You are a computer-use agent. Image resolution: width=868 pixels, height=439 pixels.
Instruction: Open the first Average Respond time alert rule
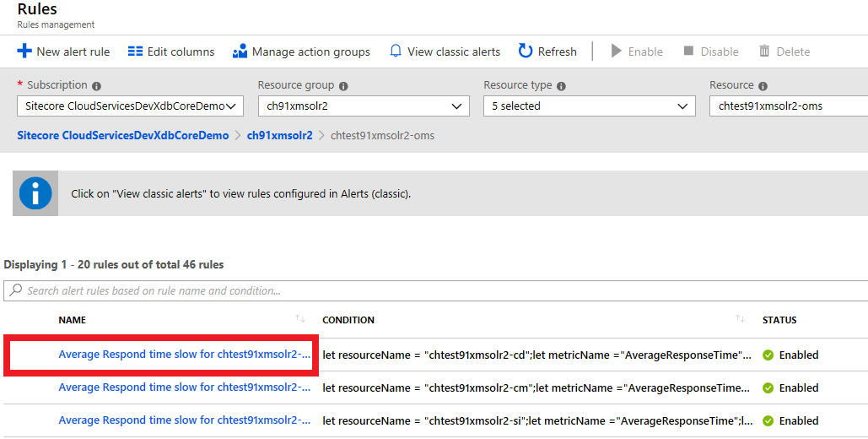tap(184, 355)
